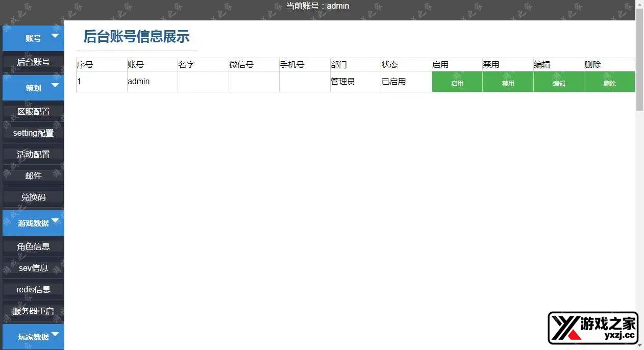Click the 游戏之家 logo in the corner
644x350 pixels.
593,328
